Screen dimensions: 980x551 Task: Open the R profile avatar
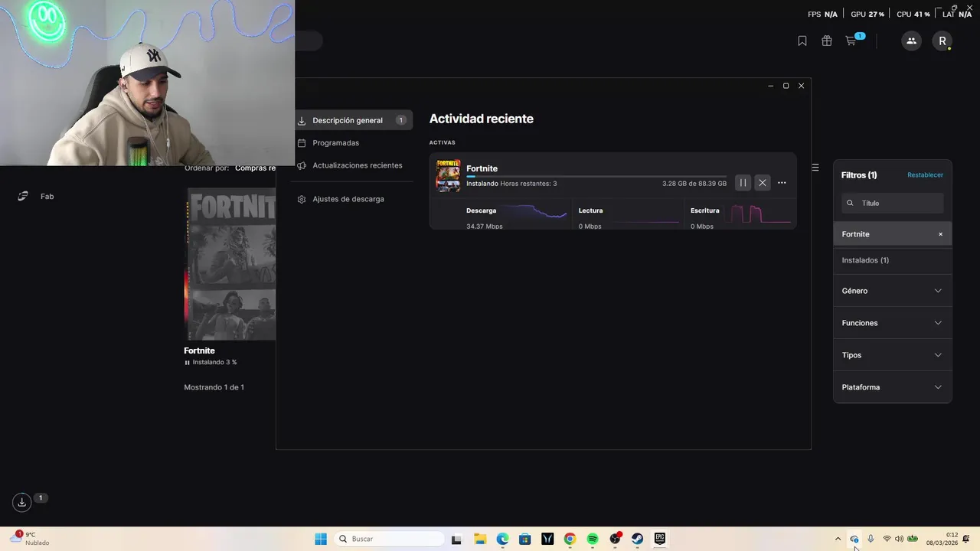point(942,41)
